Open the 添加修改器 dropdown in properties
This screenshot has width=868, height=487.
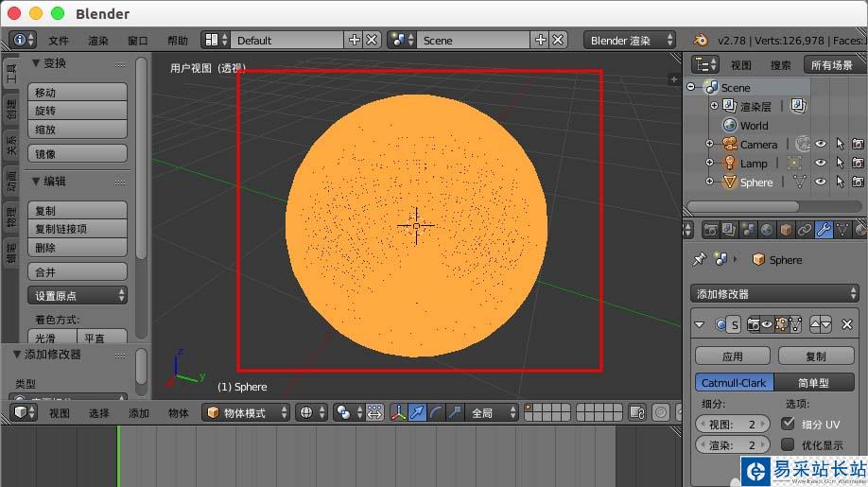coord(774,294)
